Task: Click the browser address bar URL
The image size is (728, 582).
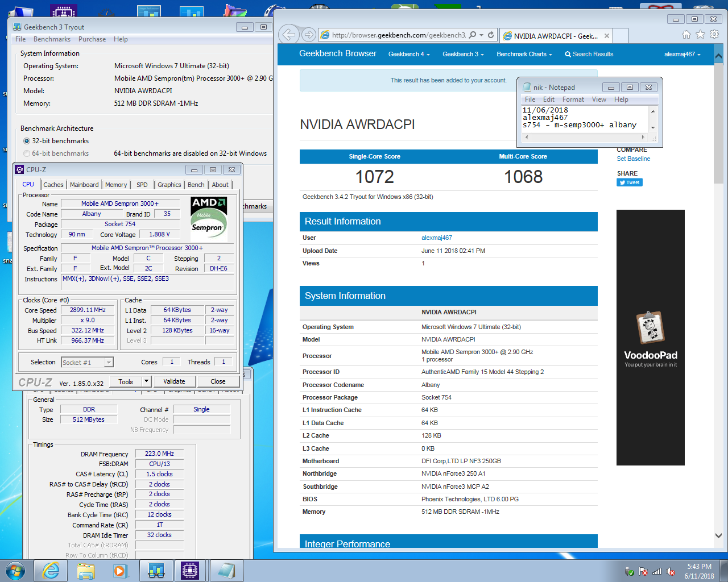Action: click(398, 35)
